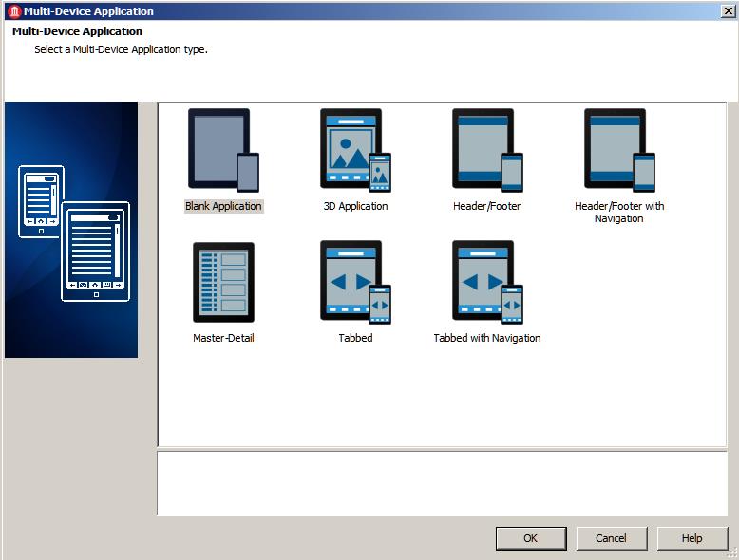Viewport: 739px width, 560px height.
Task: Click the Header/Footer label text
Action: pyautogui.click(x=487, y=206)
